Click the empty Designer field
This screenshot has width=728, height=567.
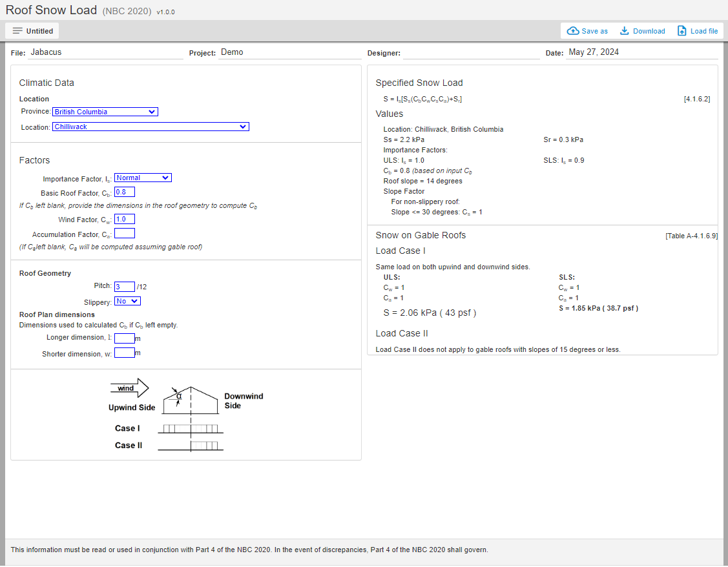472,52
